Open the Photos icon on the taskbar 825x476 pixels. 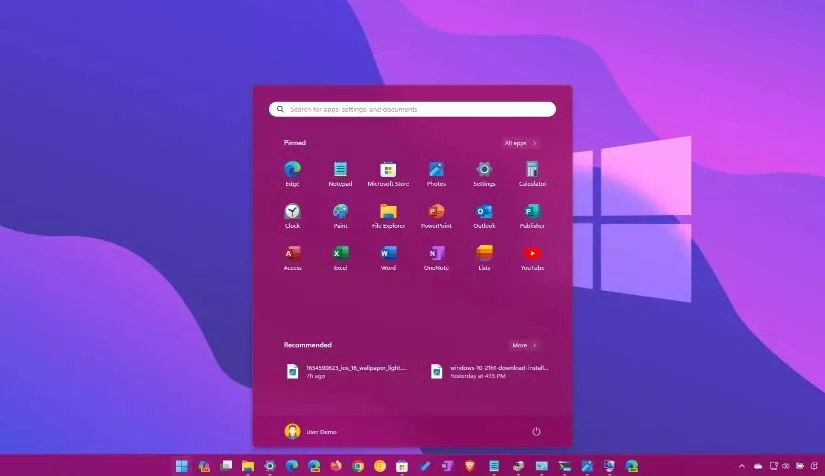pos(587,466)
